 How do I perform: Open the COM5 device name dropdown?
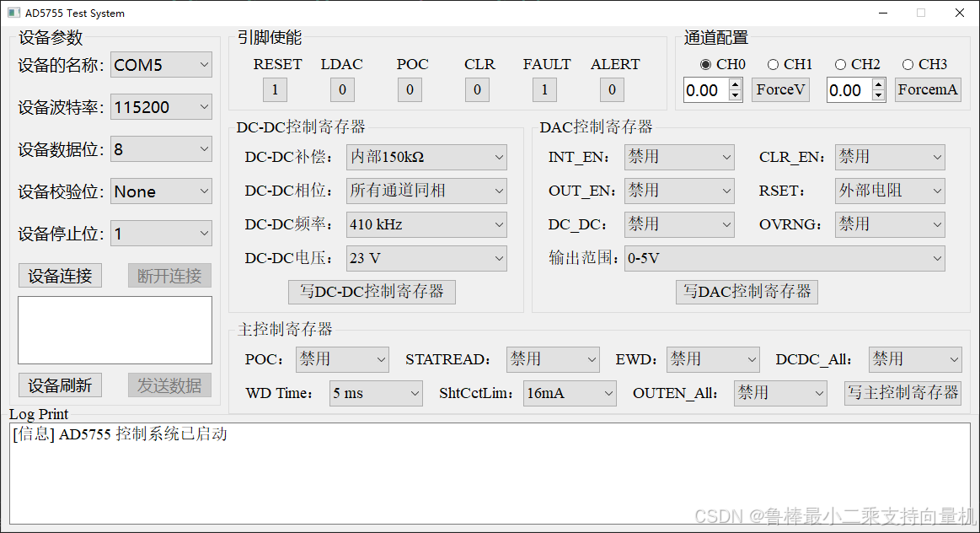tap(161, 65)
